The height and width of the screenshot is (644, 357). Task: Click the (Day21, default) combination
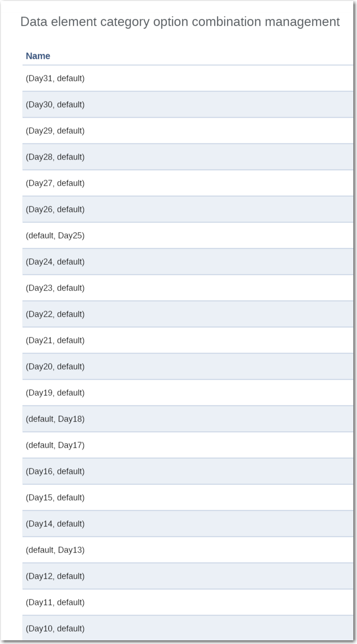tap(55, 341)
